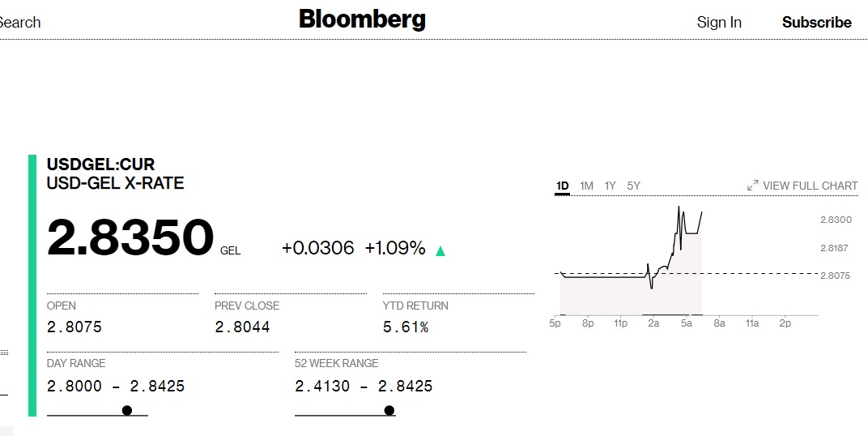The image size is (868, 436).
Task: Click the 2.8300 chart axis label
Action: (836, 220)
